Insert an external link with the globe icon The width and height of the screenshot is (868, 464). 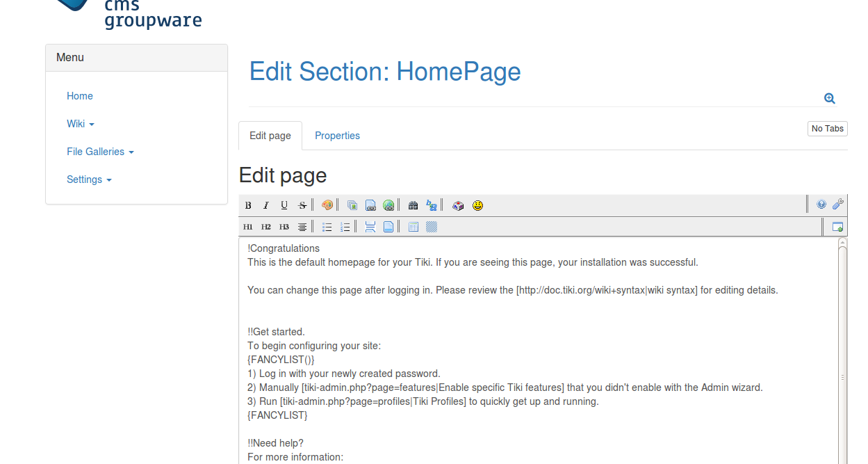(x=388, y=205)
